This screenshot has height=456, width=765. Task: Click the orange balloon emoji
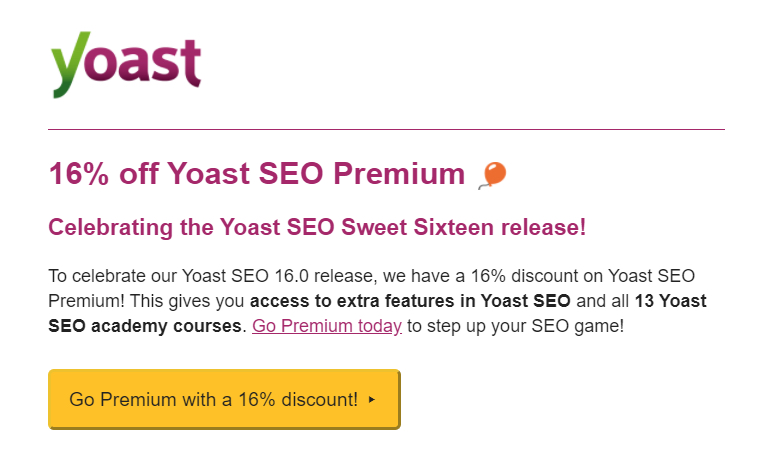coord(493,175)
